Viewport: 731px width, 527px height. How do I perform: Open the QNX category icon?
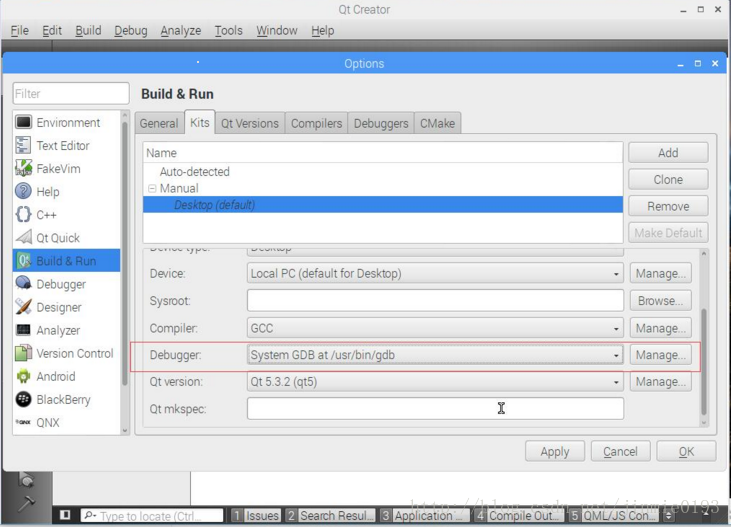[x=23, y=422]
